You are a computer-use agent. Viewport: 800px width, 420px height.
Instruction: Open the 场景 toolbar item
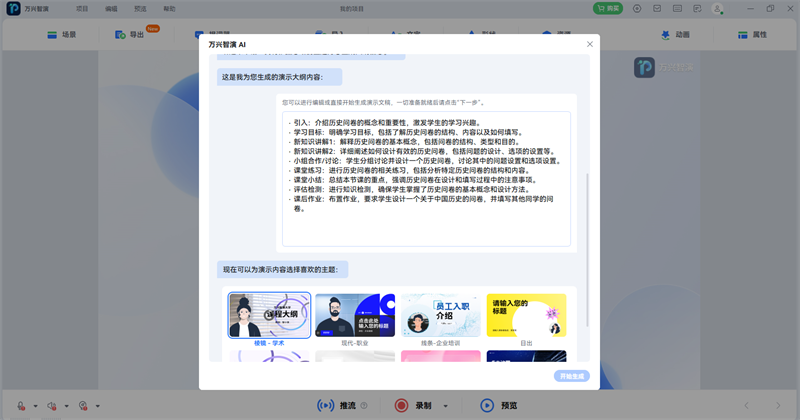(62, 34)
